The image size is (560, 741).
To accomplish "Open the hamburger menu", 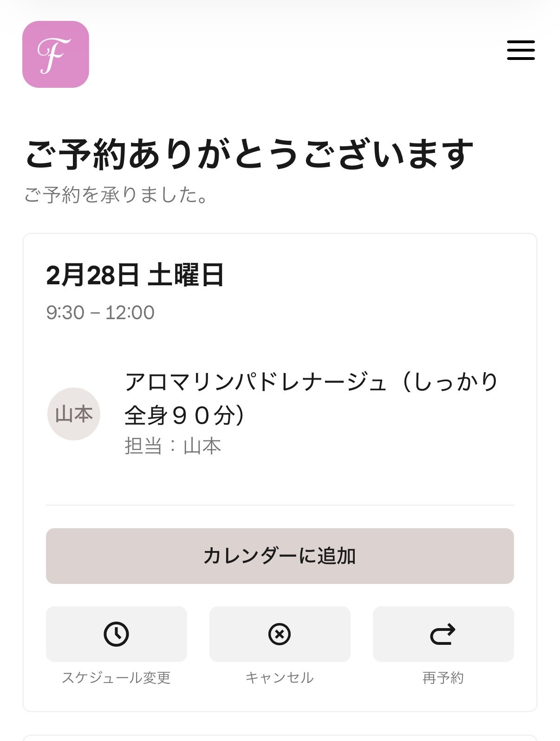I will pos(521,50).
